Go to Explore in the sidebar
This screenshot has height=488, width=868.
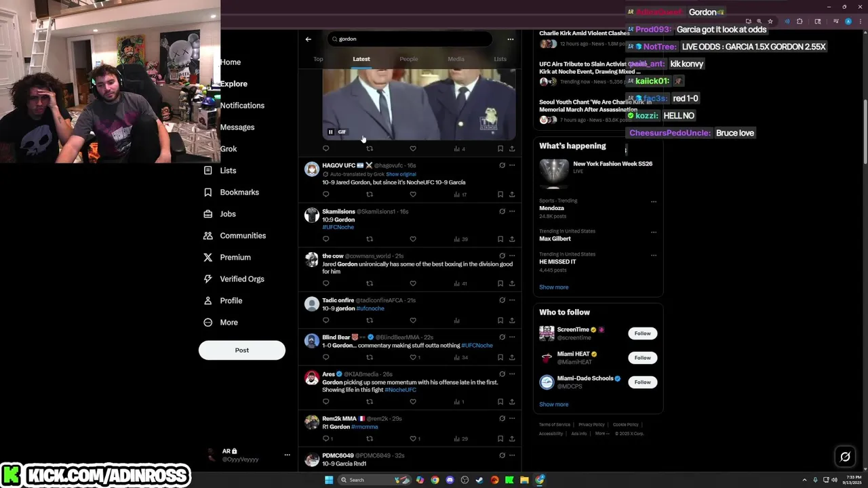[x=234, y=84]
